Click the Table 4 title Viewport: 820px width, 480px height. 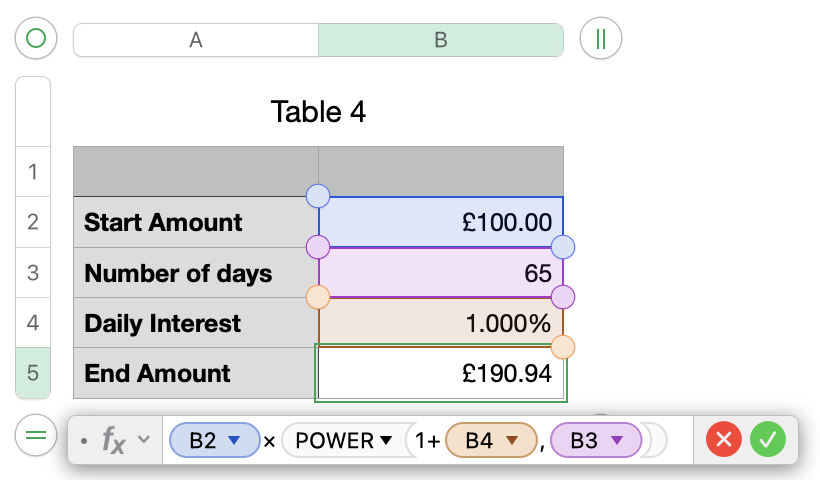(318, 112)
